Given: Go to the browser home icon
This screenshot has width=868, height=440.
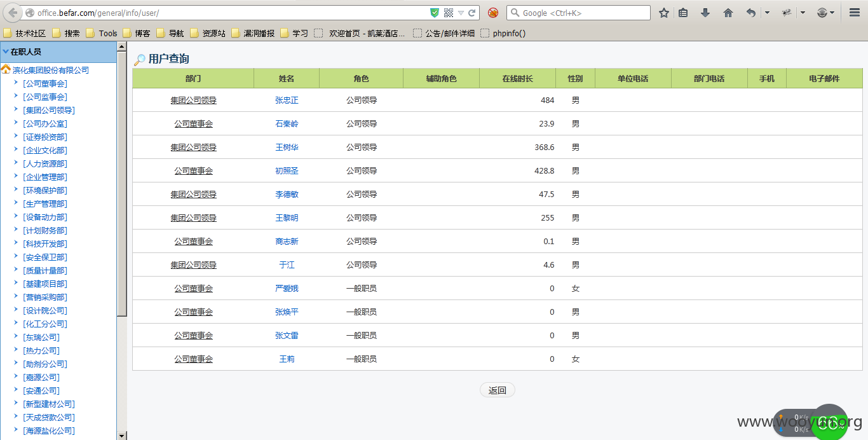Looking at the screenshot, I should coord(728,13).
